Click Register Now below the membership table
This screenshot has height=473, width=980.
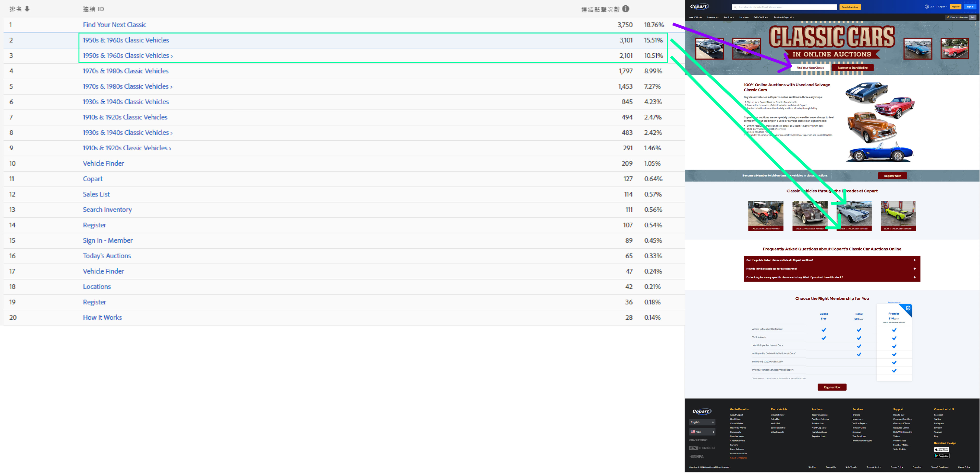(x=832, y=387)
